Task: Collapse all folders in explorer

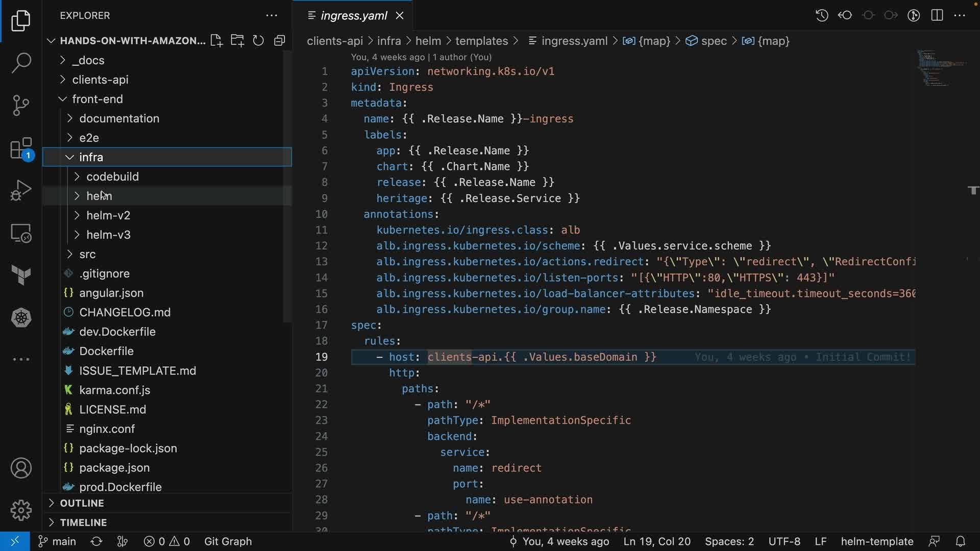Action: [279, 41]
